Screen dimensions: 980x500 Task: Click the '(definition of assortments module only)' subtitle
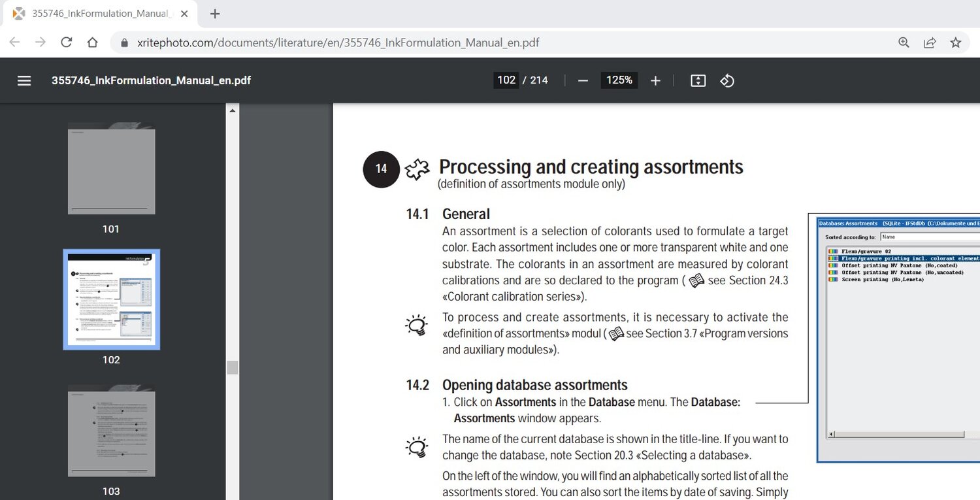coord(531,184)
